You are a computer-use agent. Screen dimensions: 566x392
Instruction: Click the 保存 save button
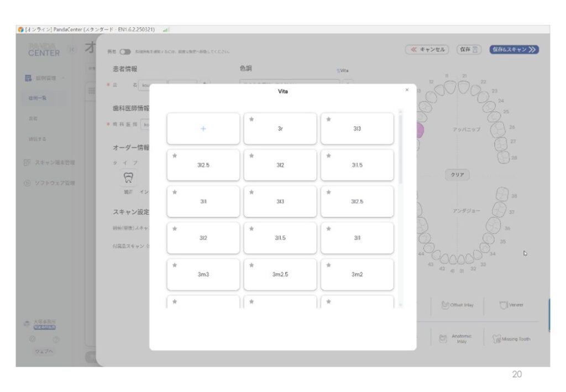[468, 49]
